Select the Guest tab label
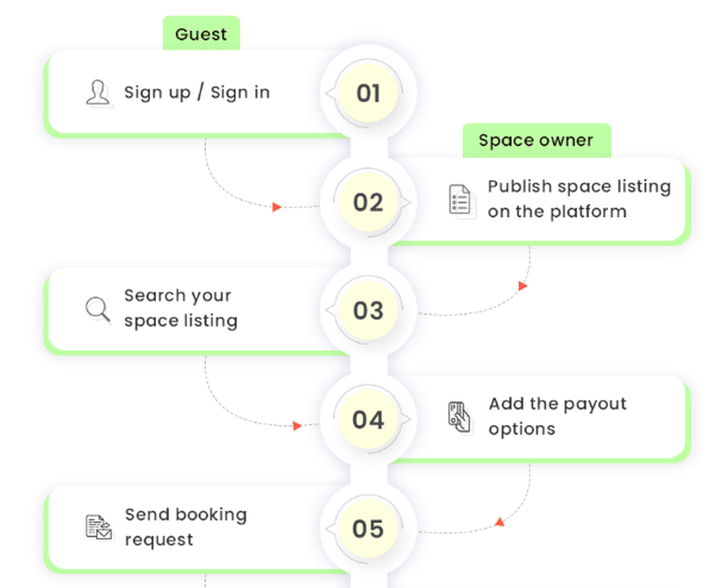 tap(201, 34)
